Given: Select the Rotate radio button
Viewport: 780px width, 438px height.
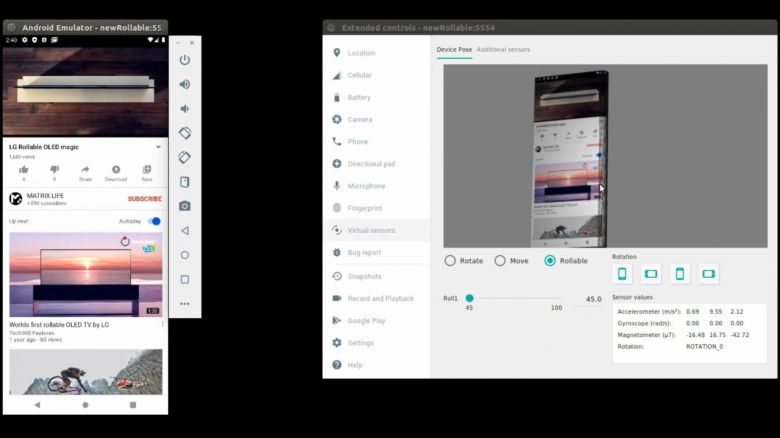Looking at the screenshot, I should pyautogui.click(x=450, y=260).
